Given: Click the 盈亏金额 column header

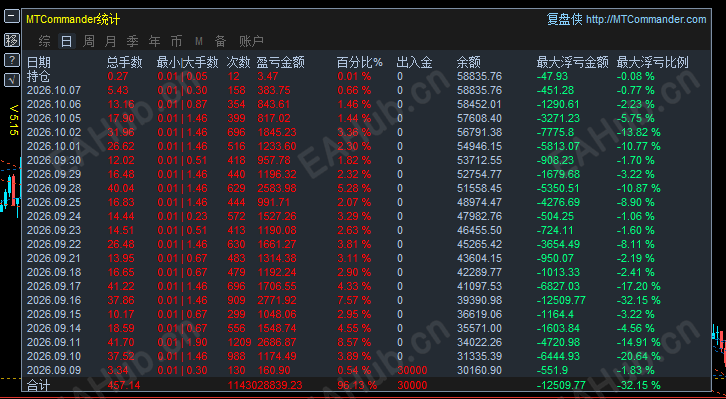Looking at the screenshot, I should tap(281, 62).
